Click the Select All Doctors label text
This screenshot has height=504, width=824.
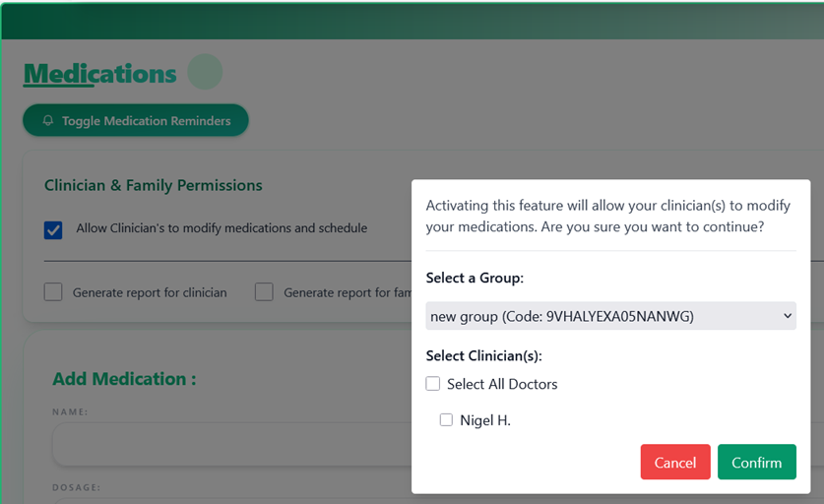tap(502, 384)
